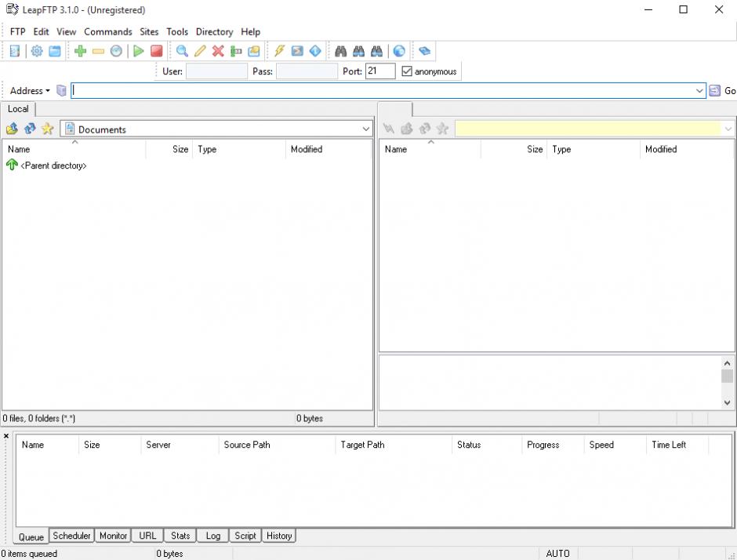Screen dimensions: 737x560
Task: Click the Port number field
Action: click(x=380, y=71)
